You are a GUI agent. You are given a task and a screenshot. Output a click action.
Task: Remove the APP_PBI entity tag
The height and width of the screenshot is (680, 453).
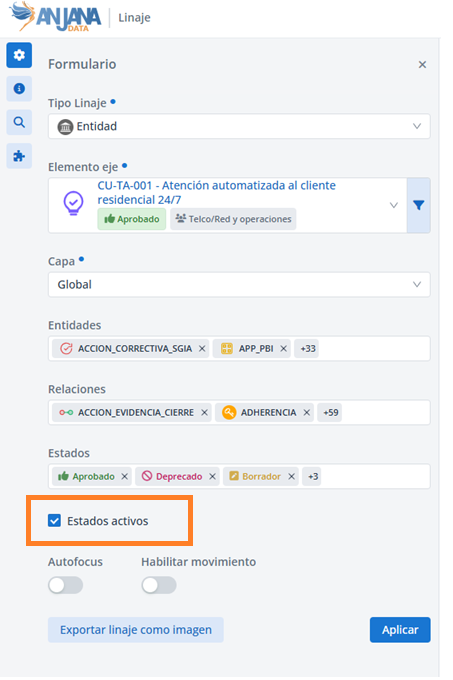[x=284, y=349]
